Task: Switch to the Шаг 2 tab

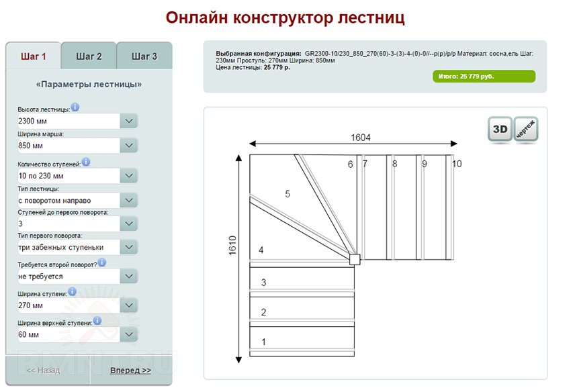Action: point(89,56)
